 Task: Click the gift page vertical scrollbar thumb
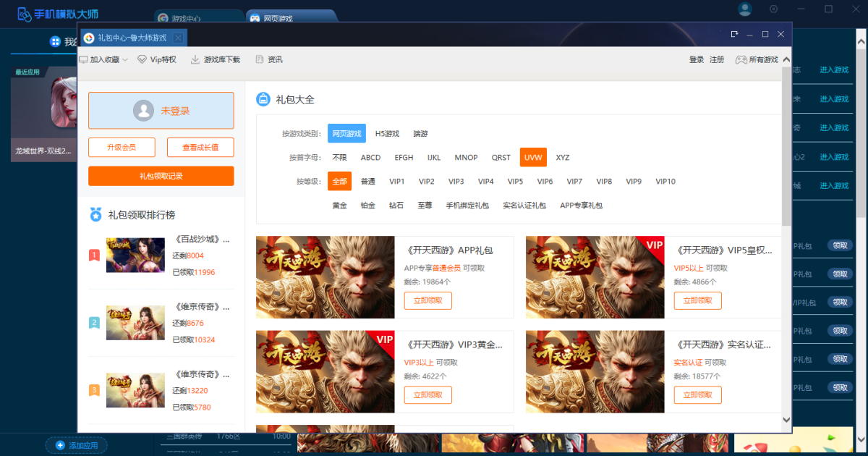click(786, 145)
